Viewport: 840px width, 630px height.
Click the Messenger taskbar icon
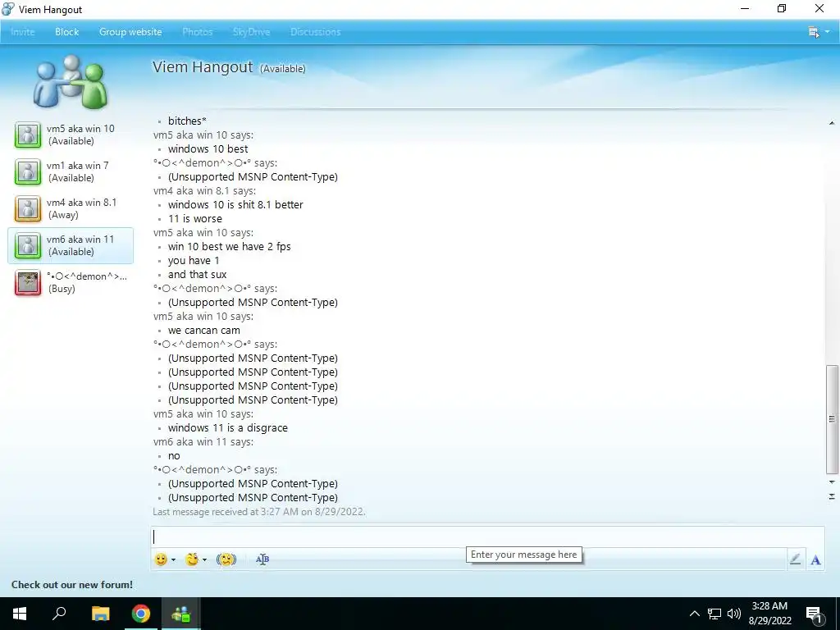click(x=181, y=614)
